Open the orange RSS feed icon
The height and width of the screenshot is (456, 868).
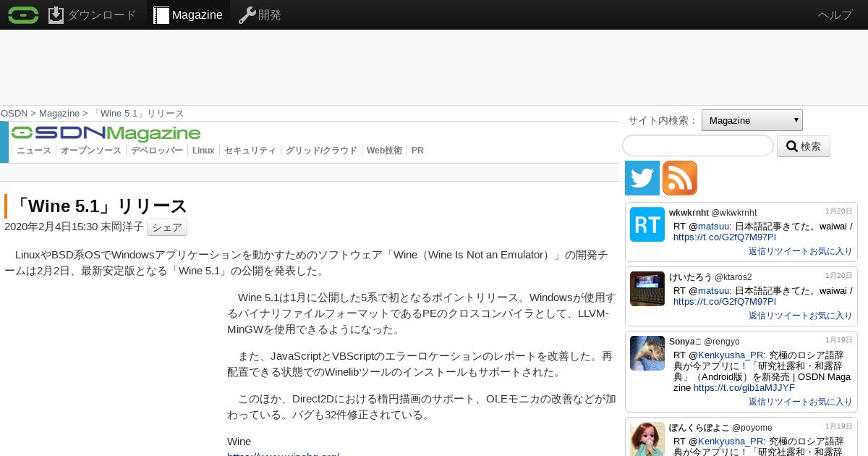coord(680,178)
